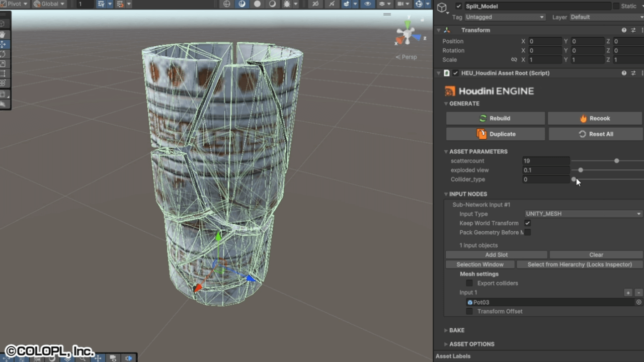Open Houdini Asset Root preset icon
Viewport: 644px width, 362px height.
(x=633, y=73)
